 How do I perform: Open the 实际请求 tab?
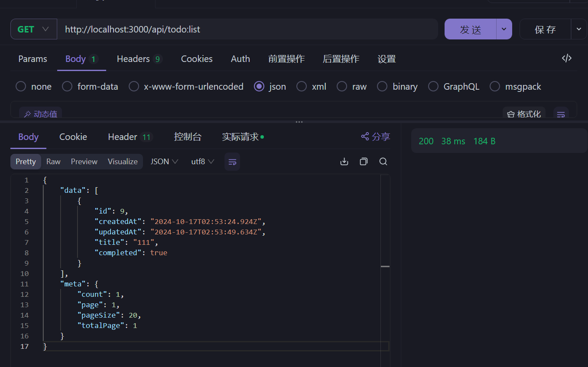[x=243, y=137]
